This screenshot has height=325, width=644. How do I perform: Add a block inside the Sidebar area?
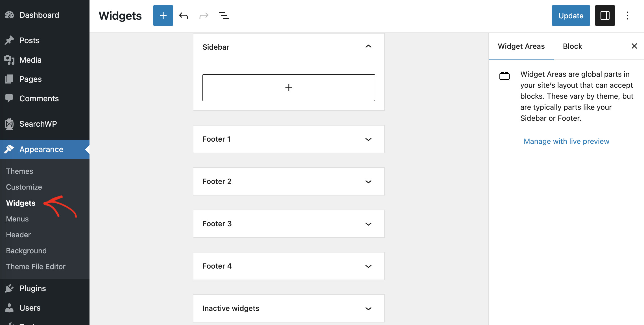tap(289, 88)
